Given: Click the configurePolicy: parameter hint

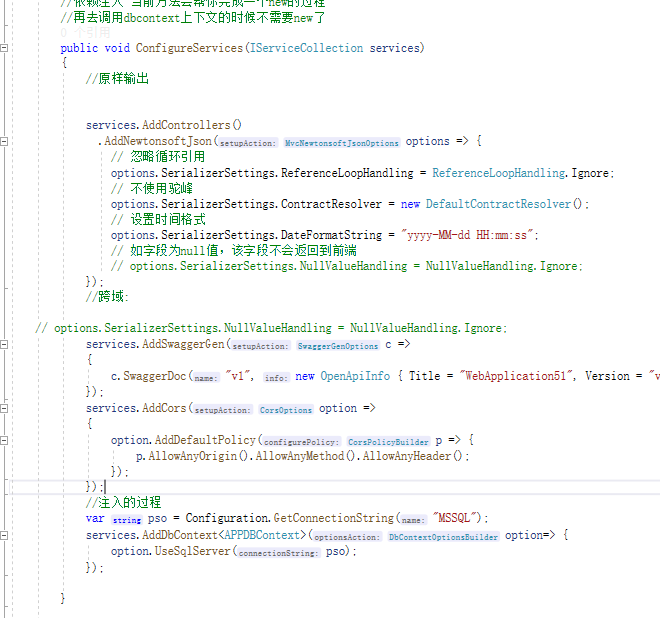Looking at the screenshot, I should [301, 442].
